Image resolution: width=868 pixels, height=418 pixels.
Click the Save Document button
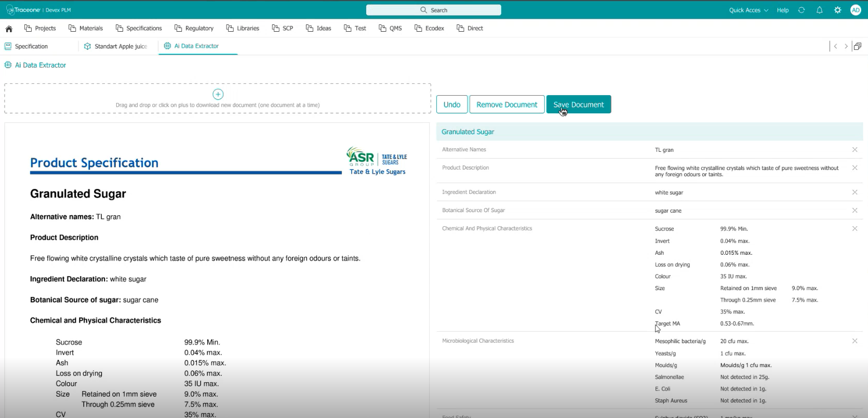tap(578, 104)
